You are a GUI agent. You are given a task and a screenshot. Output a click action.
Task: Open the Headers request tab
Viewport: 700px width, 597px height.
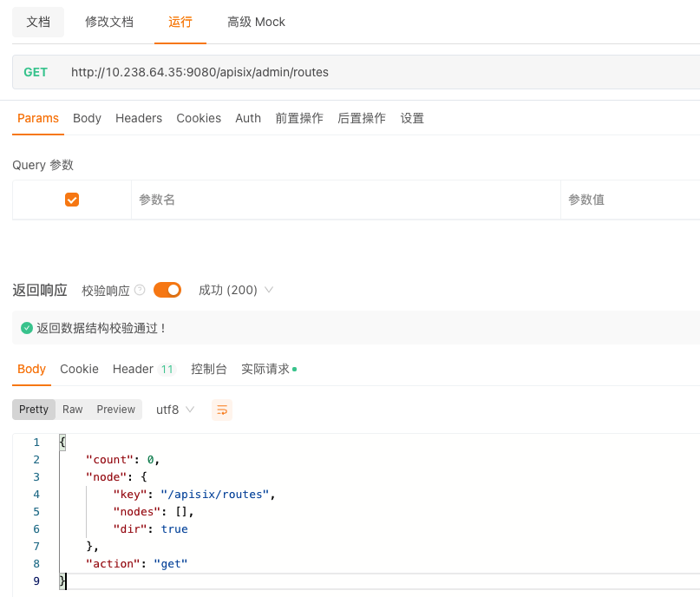tap(139, 118)
